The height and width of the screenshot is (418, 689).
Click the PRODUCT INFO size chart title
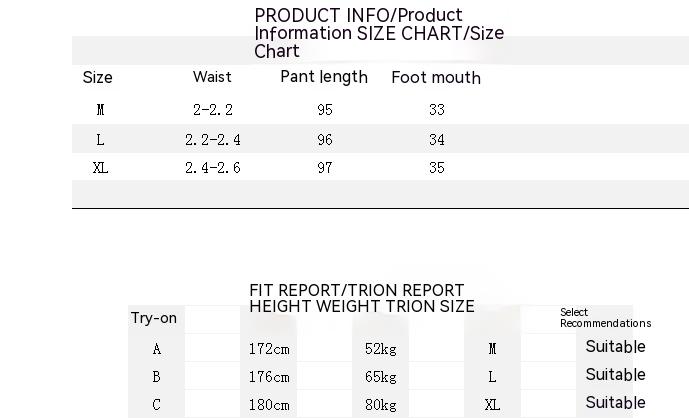(379, 33)
